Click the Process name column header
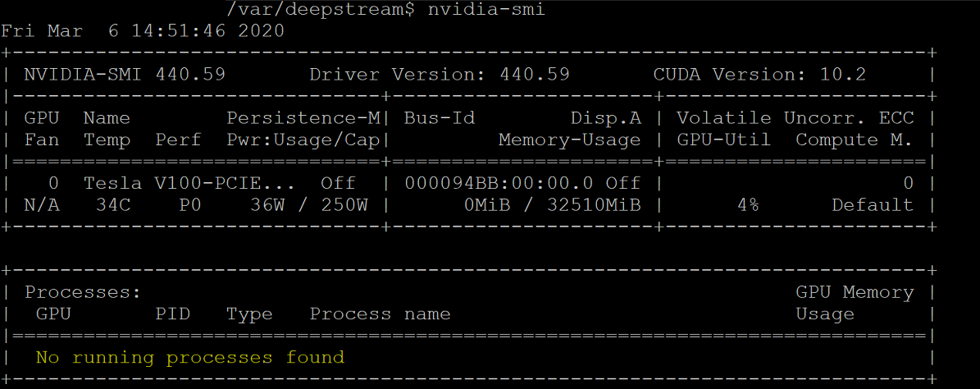This screenshot has width=980, height=389. coord(380,314)
